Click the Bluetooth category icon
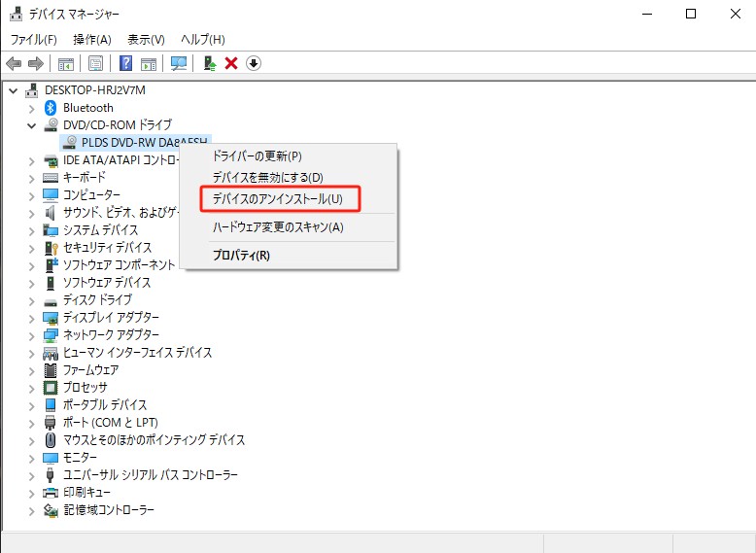Viewport: 756px width, 553px height. click(x=51, y=108)
